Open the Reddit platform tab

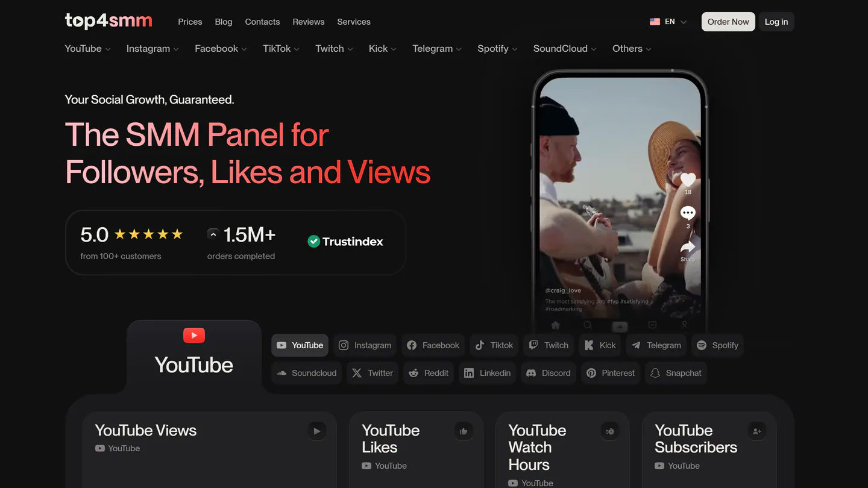tap(429, 373)
